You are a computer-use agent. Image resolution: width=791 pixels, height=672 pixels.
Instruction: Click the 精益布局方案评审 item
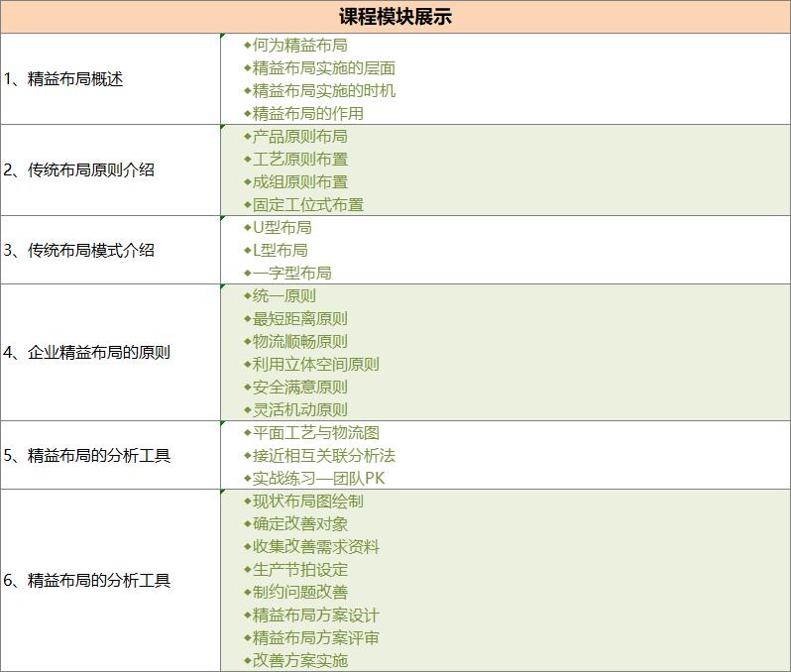(x=315, y=637)
